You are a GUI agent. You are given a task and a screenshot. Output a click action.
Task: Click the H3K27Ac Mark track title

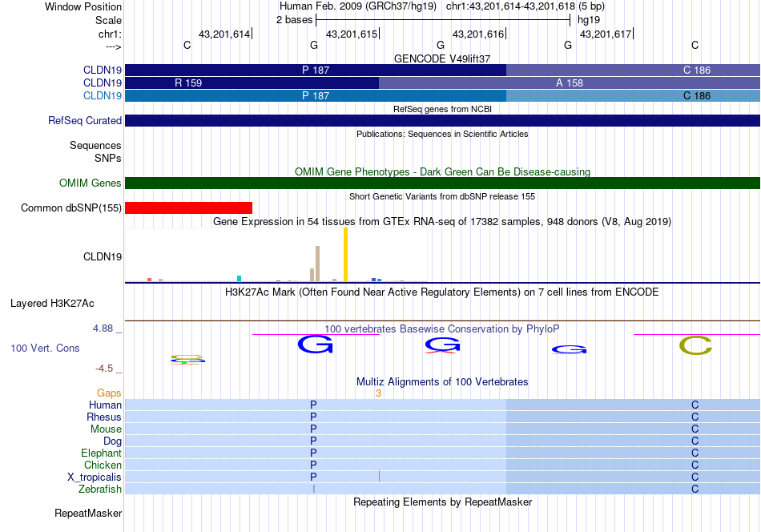coord(442,292)
